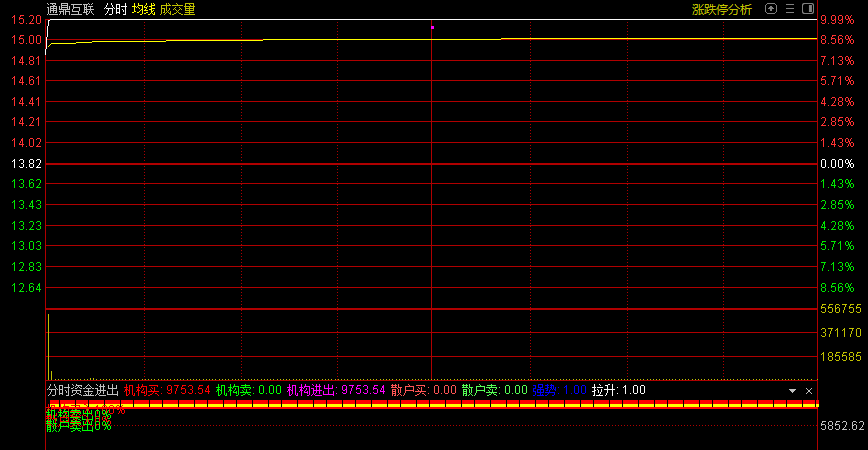Click the 分时资金进出 indicator title
The height and width of the screenshot is (450, 868).
[x=82, y=390]
